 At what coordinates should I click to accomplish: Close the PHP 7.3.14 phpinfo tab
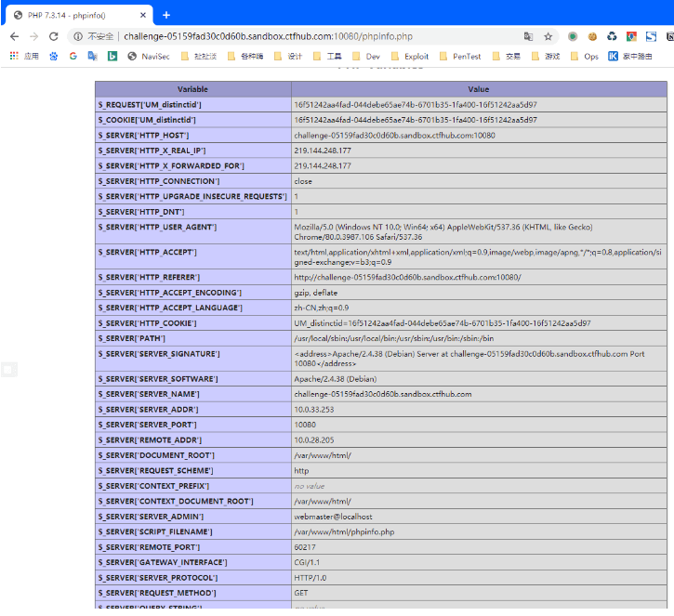143,15
